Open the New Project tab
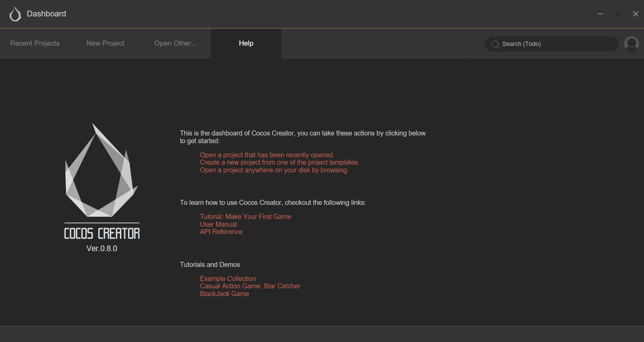Viewport: 644px width, 342px height. point(105,43)
